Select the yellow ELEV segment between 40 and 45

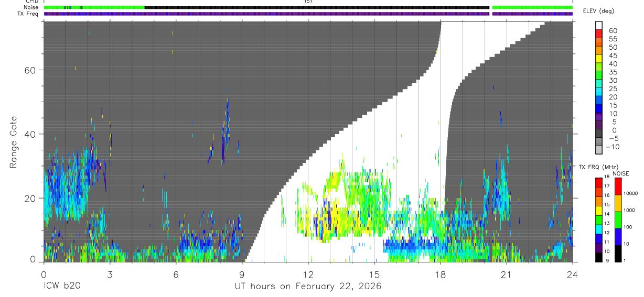pos(599,59)
